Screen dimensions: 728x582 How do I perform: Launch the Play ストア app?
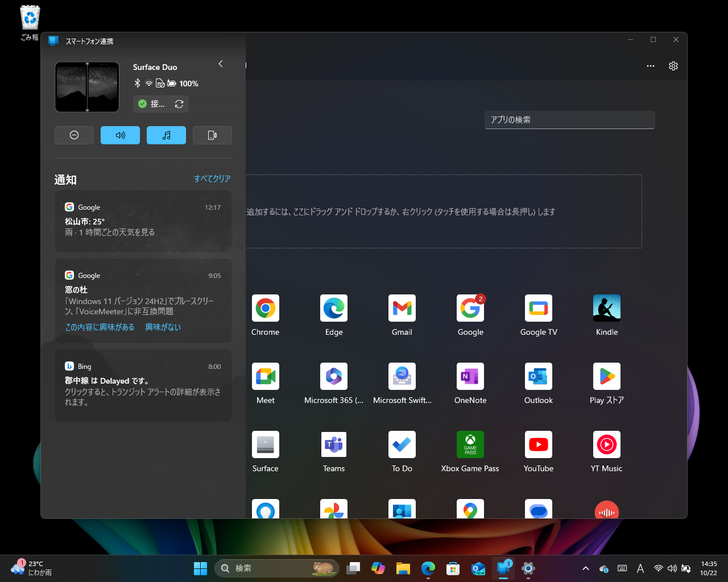(607, 377)
